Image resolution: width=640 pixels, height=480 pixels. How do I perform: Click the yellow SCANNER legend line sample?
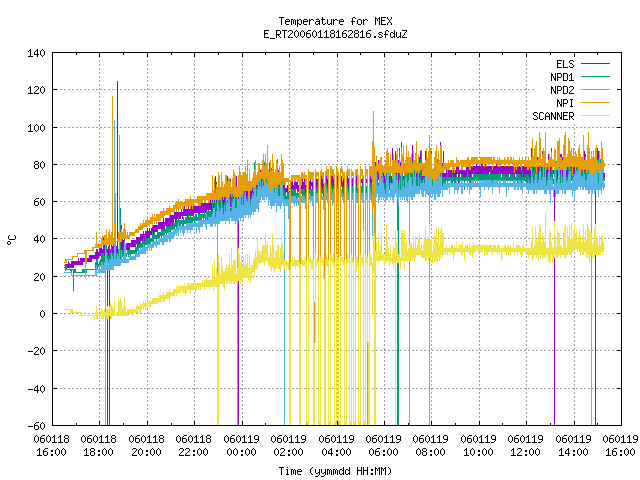(x=595, y=116)
